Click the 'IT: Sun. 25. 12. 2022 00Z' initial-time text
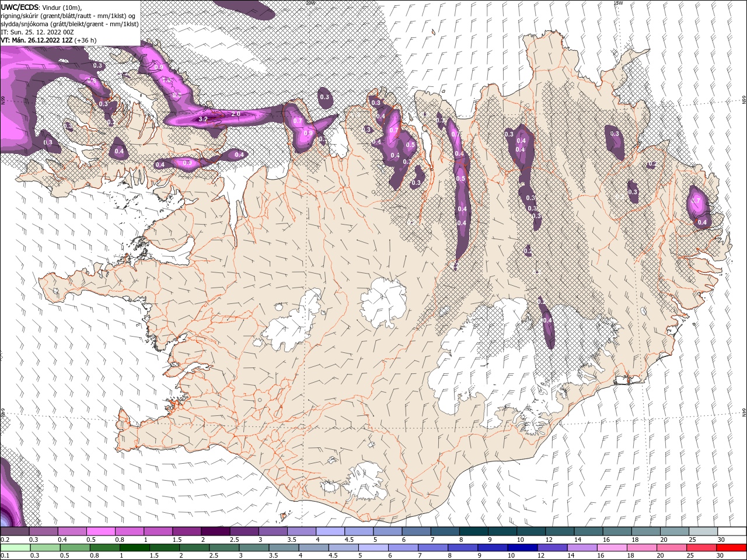 (37, 32)
